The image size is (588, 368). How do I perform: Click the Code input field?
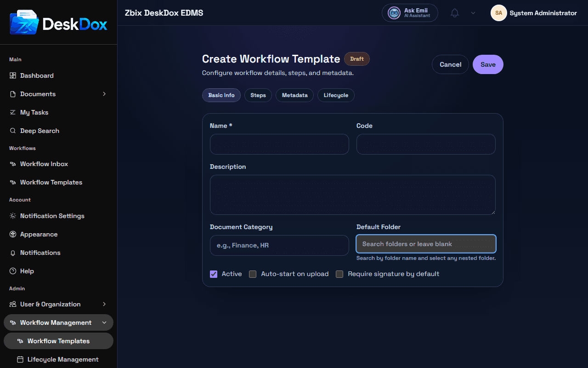coord(426,144)
